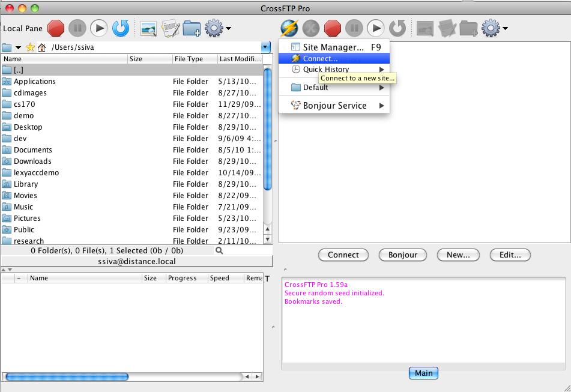Click the queue scroll right arrow

click(258, 377)
